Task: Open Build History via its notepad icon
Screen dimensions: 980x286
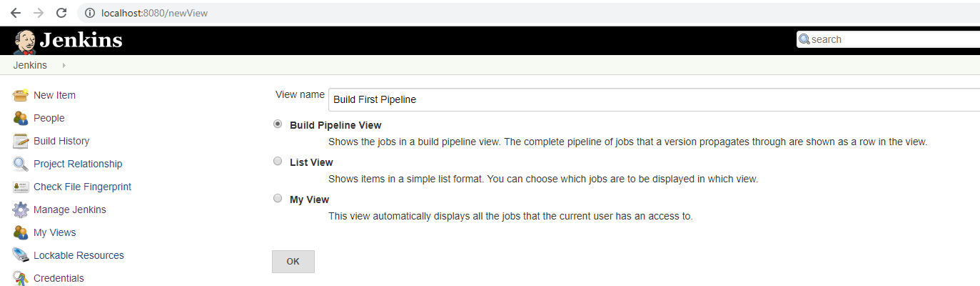Action: [x=21, y=141]
